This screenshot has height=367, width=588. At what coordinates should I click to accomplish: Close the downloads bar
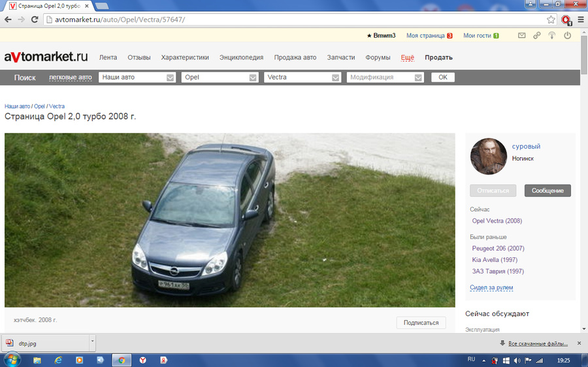pos(579,343)
